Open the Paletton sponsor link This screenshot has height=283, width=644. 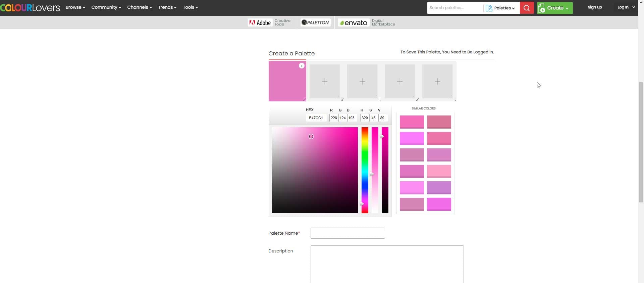[x=315, y=22]
